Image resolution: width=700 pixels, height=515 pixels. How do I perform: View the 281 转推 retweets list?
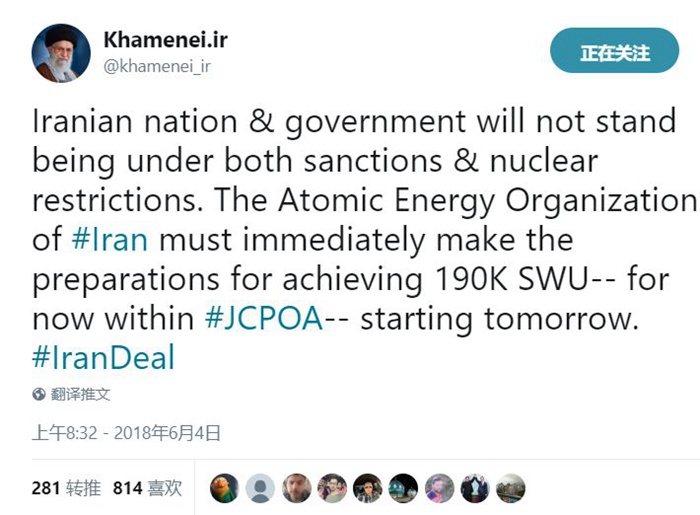(x=66, y=488)
